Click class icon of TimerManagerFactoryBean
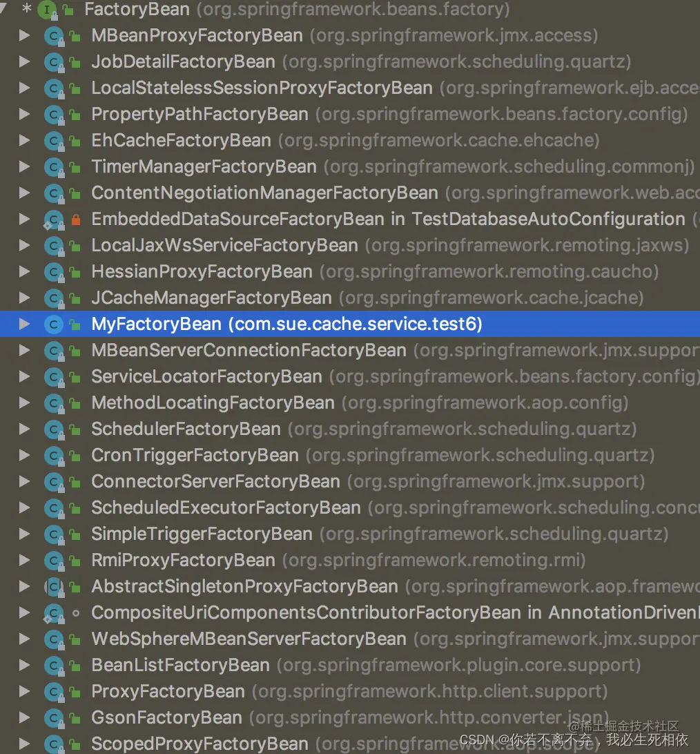Viewport: 700px width, 754px height. [54, 167]
